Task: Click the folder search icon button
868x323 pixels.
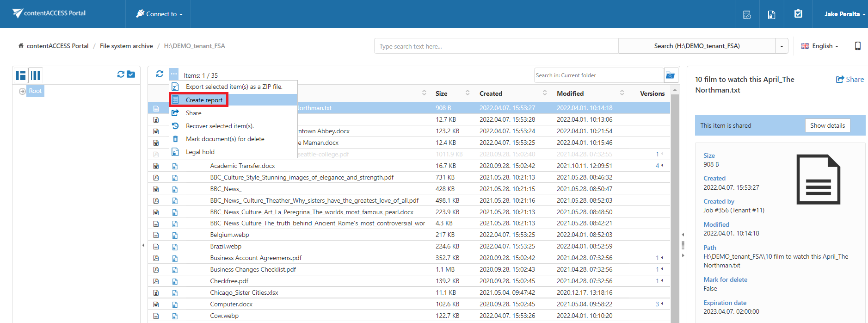Action: click(670, 75)
